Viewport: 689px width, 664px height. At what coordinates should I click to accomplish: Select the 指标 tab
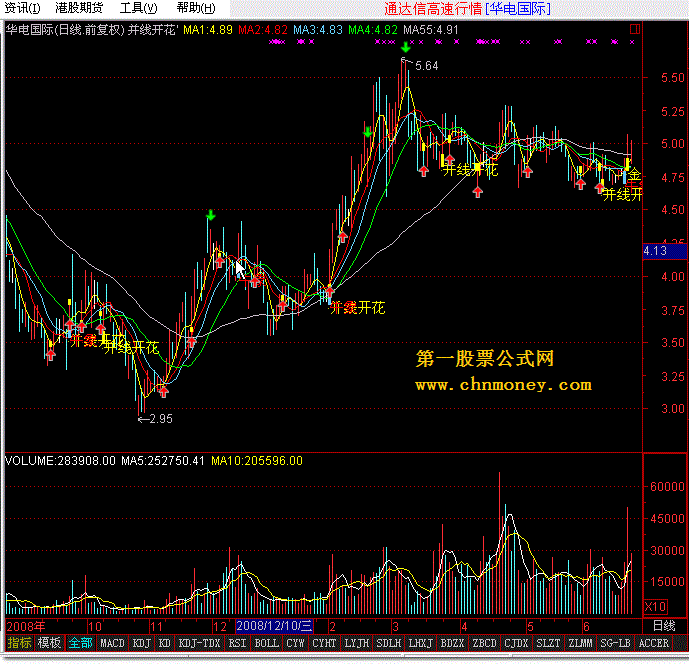[x=20, y=643]
